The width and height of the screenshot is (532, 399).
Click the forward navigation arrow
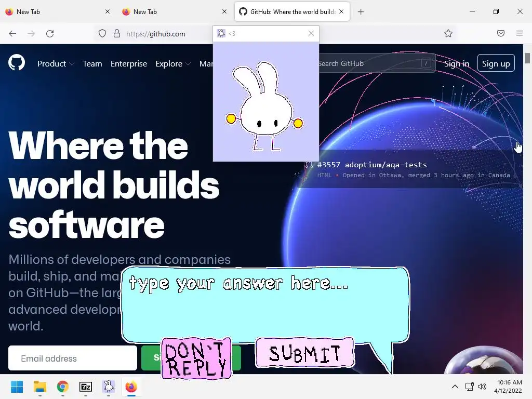point(31,33)
